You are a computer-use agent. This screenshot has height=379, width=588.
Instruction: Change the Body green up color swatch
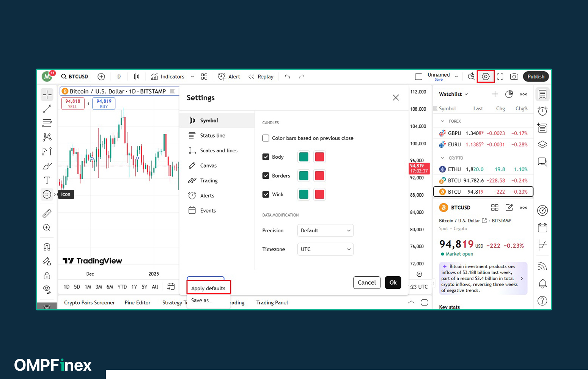(x=304, y=157)
